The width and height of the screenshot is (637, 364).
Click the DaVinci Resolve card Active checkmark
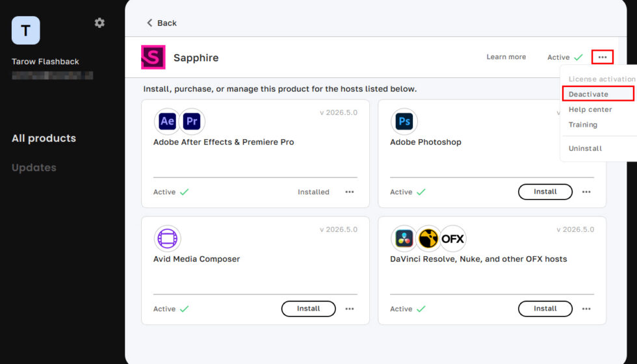click(x=421, y=309)
